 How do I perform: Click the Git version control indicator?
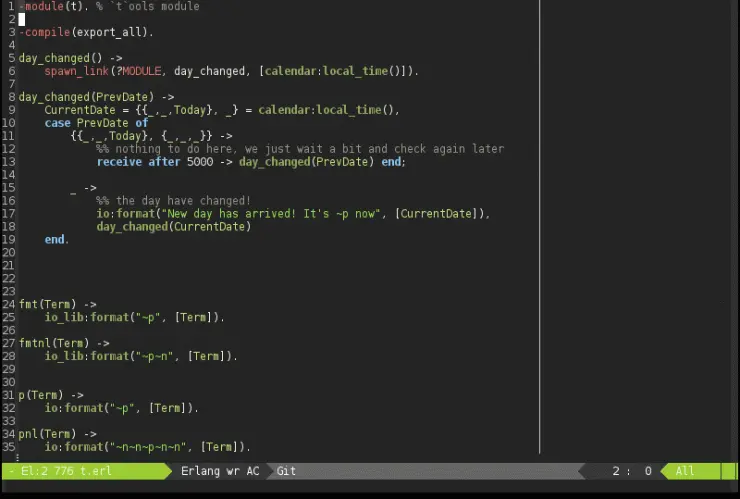286,471
